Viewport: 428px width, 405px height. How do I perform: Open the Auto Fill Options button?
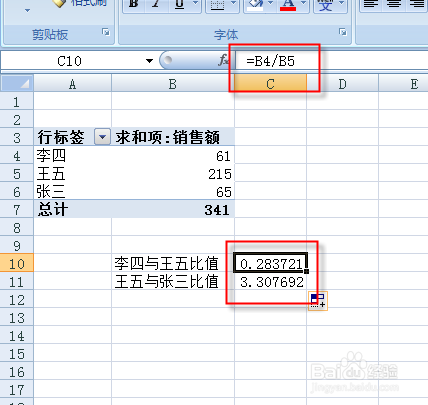[318, 301]
